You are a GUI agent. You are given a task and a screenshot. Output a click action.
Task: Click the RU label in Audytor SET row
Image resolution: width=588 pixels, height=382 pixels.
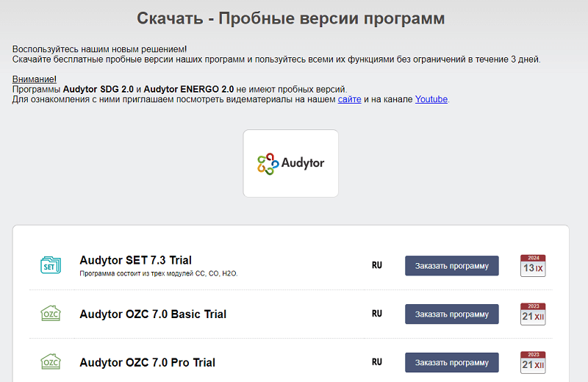pos(377,265)
